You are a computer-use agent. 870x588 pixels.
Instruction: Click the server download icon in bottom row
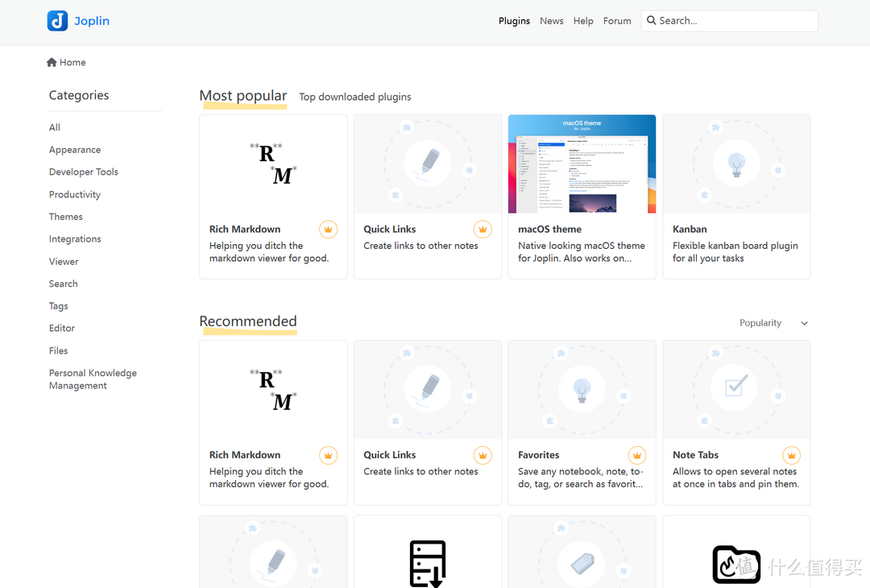pos(428,564)
